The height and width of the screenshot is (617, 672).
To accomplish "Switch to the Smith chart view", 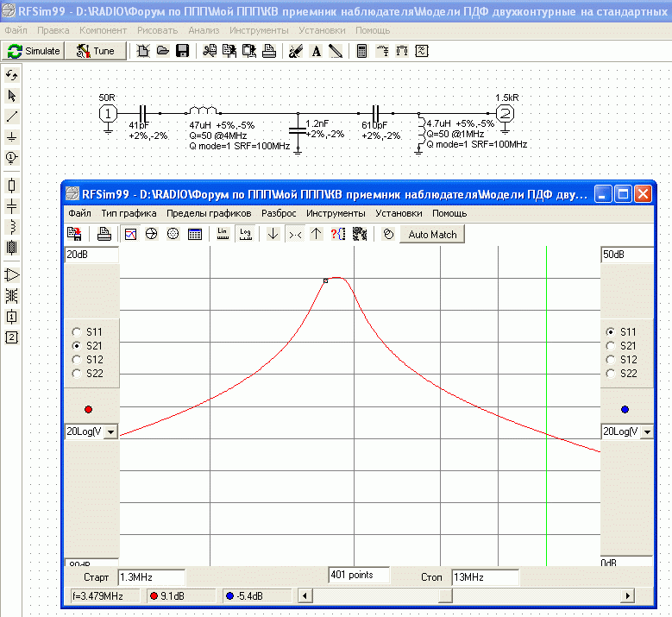I will pyautogui.click(x=151, y=234).
